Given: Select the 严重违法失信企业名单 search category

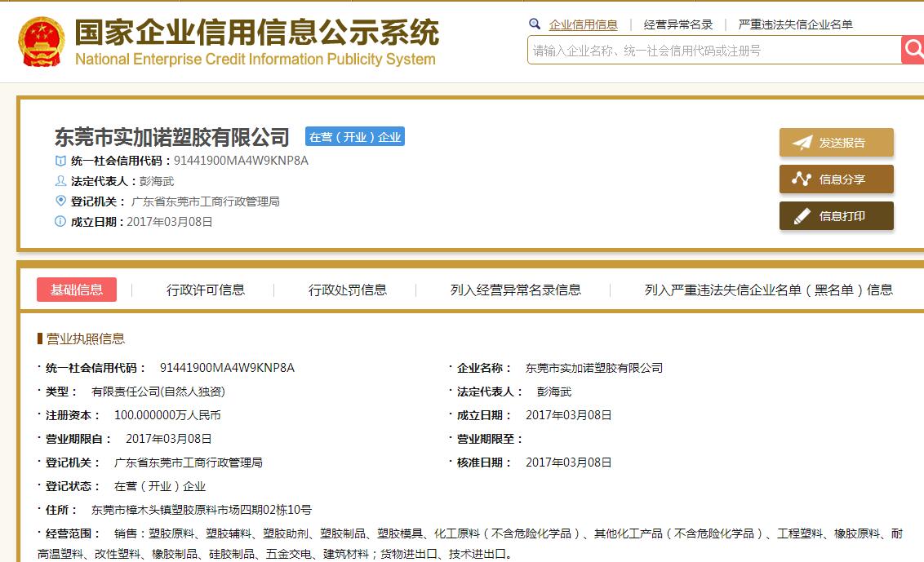Looking at the screenshot, I should (x=796, y=24).
